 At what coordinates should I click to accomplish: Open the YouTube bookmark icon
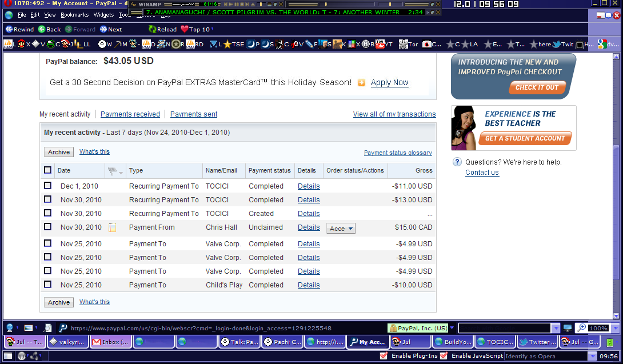pyautogui.click(x=380, y=44)
